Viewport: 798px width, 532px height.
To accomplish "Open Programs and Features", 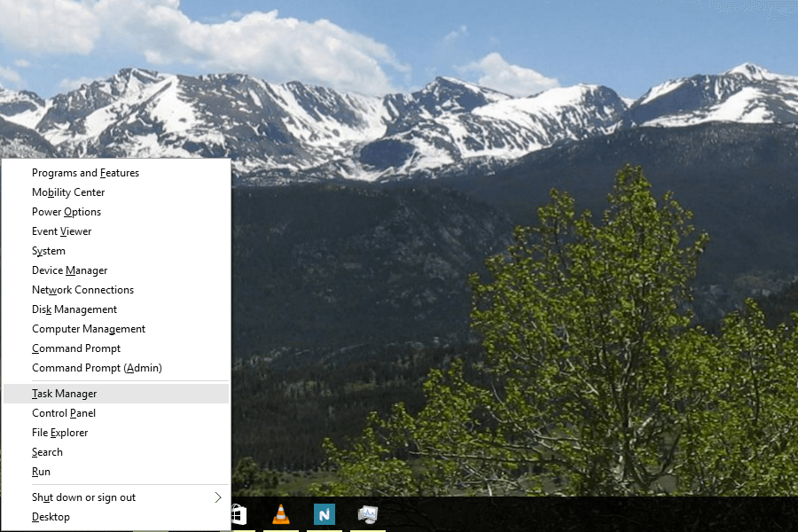I will tap(116, 173).
